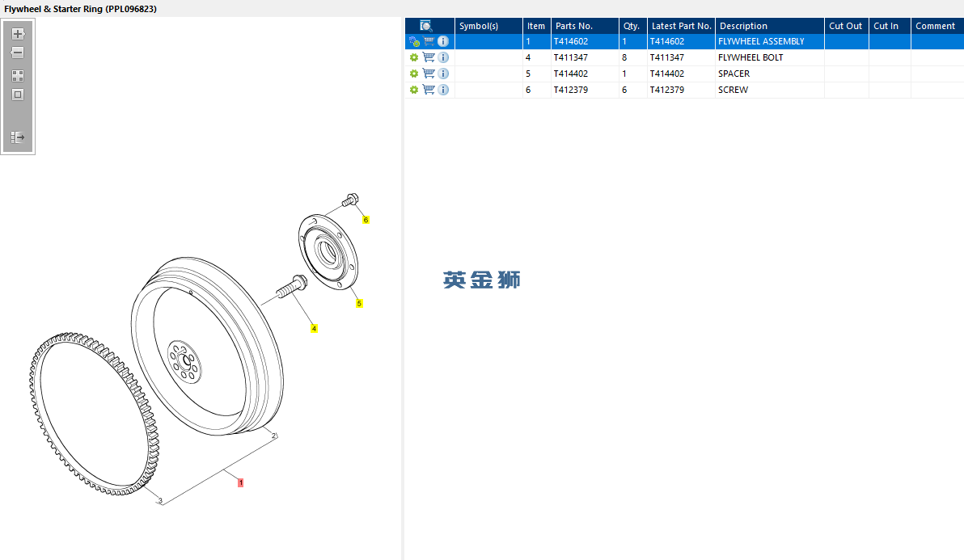
Task: Select callout 6 on the diagram
Action: tap(366, 220)
